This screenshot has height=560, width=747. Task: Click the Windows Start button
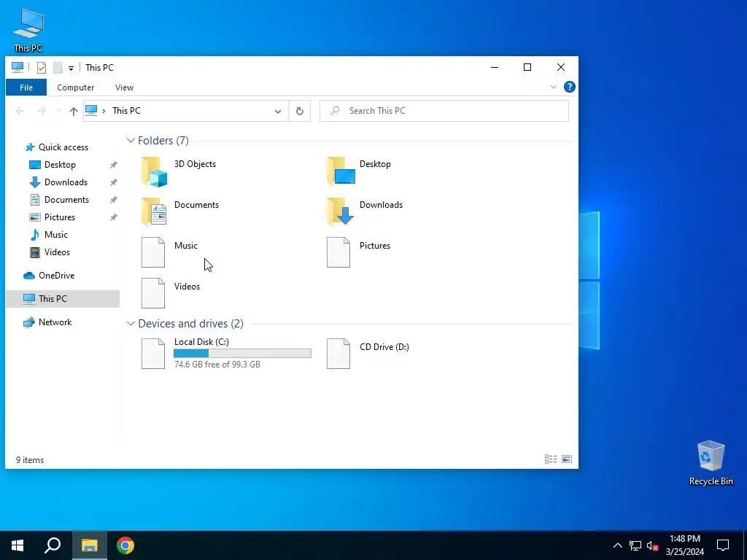tap(18, 545)
